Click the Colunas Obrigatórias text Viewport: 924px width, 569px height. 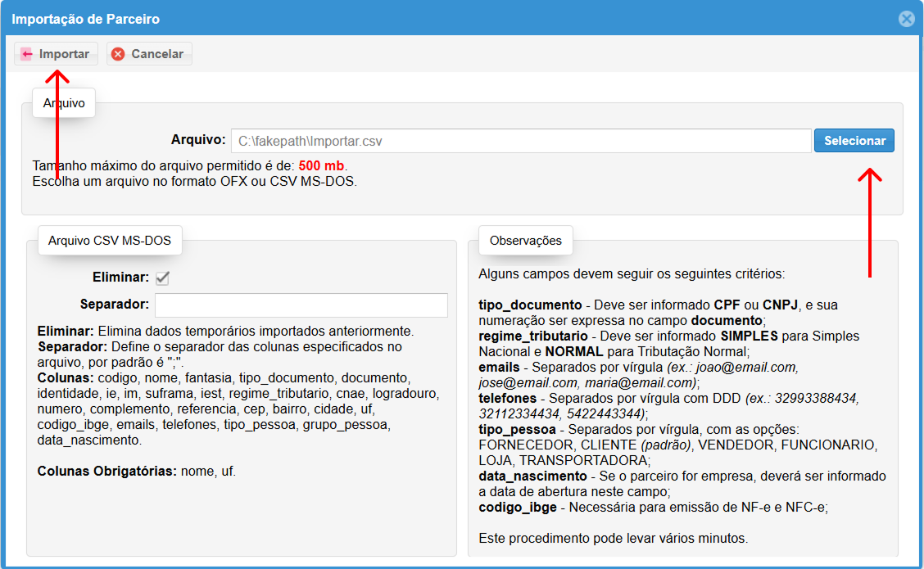coord(106,472)
